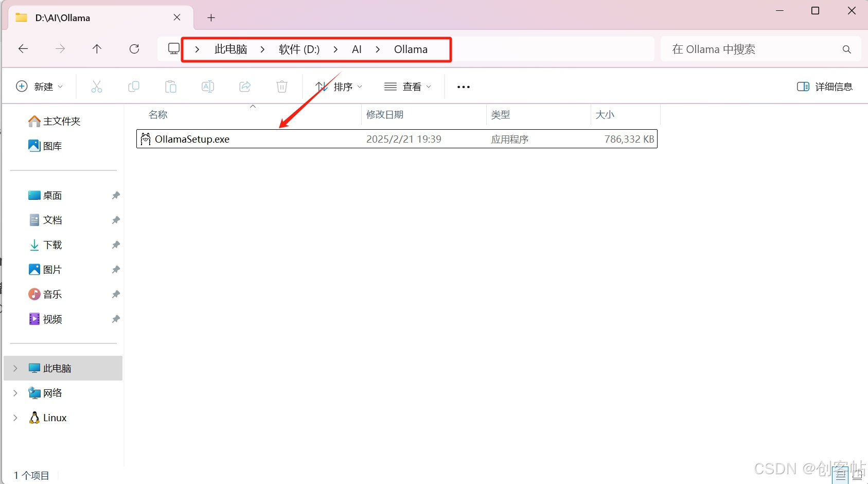Image resolution: width=868 pixels, height=484 pixels.
Task: Click the pin icon beside 下载
Action: coord(116,245)
